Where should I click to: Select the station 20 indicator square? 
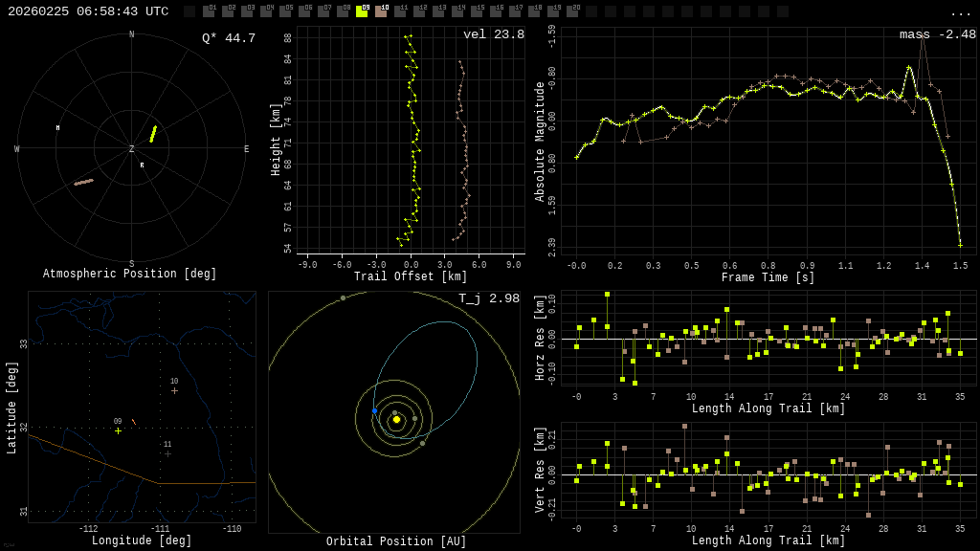click(572, 11)
